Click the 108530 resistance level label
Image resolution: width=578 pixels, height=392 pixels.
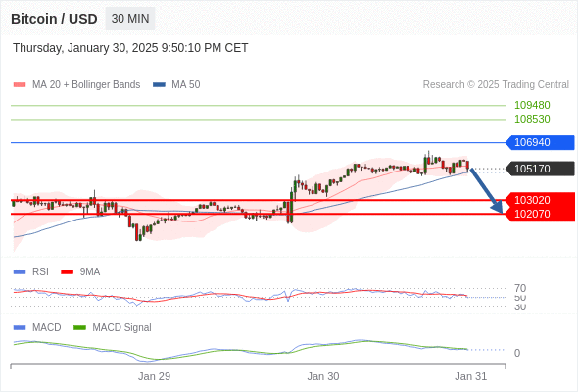pos(532,119)
